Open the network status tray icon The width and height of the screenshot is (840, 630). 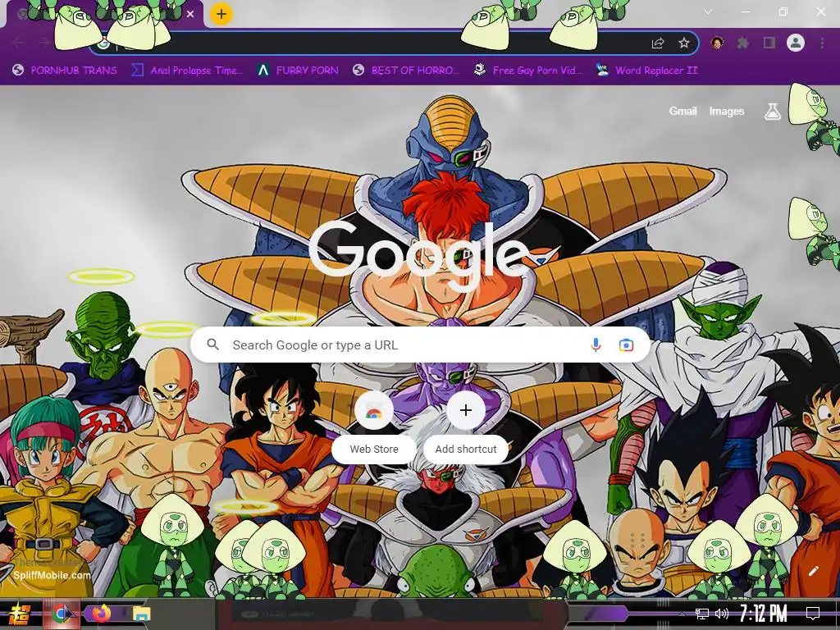[702, 614]
